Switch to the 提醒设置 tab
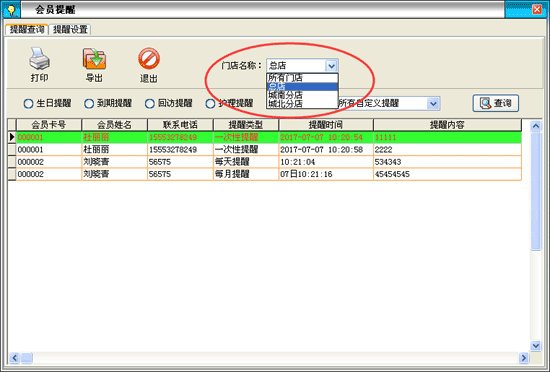This screenshot has height=372, width=550. point(70,29)
